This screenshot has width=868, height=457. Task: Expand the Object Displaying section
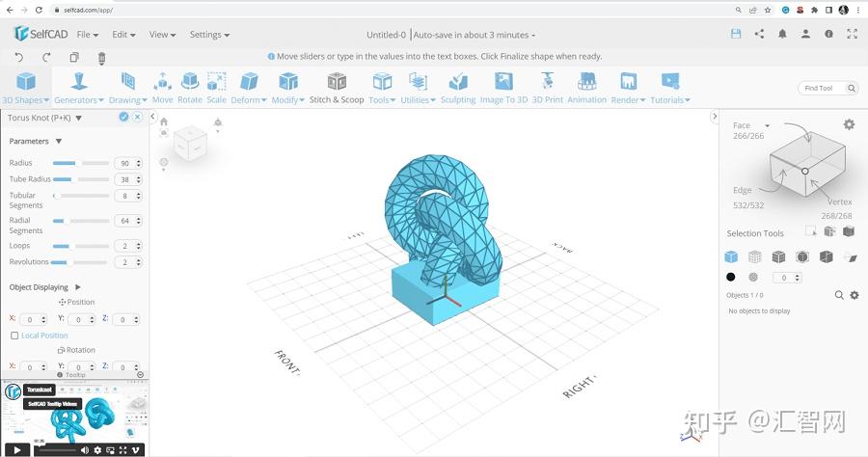tap(78, 287)
